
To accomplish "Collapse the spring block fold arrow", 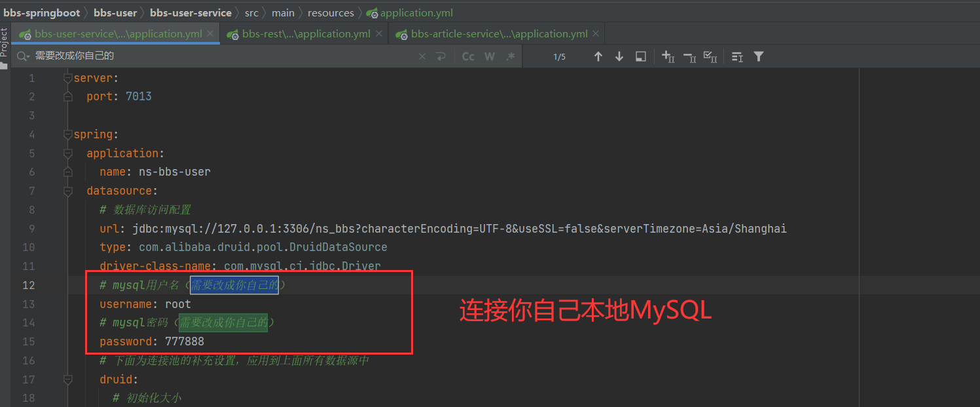I will [x=67, y=134].
